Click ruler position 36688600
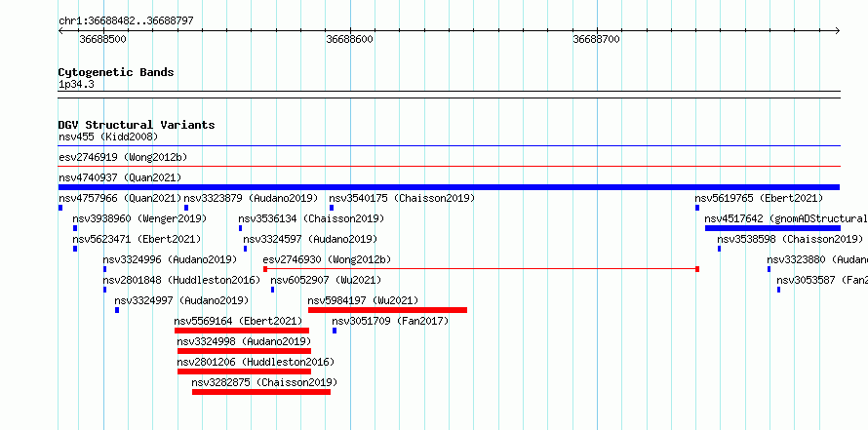The image size is (868, 430). [x=350, y=39]
